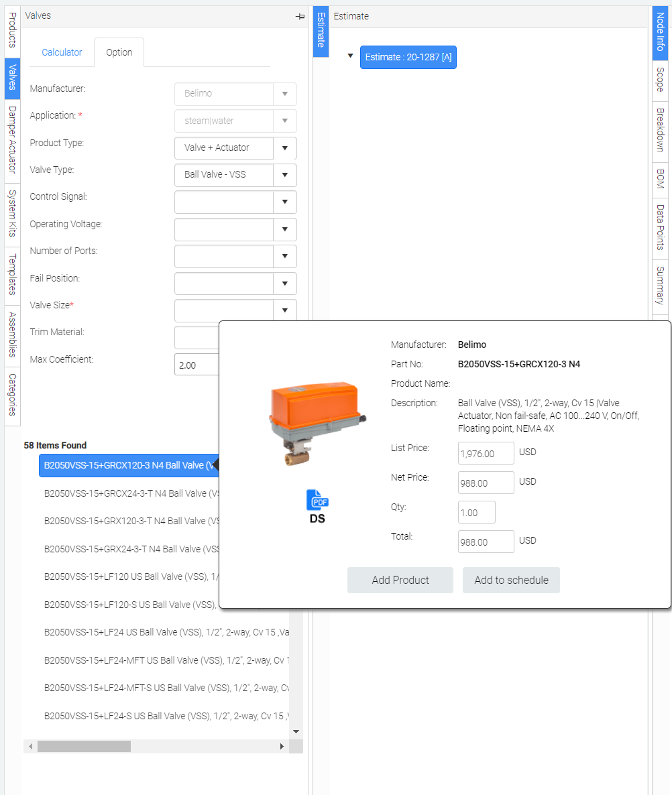Switch to the Option tab

click(119, 52)
